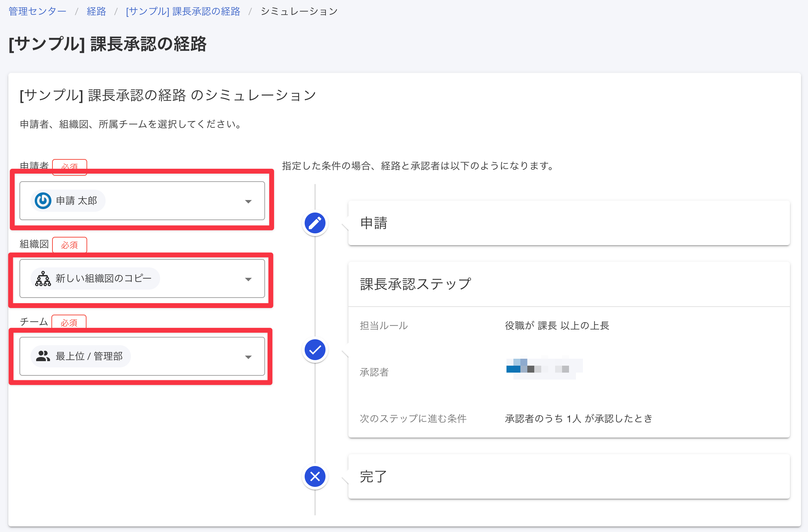808x532 pixels.
Task: Select the 申請 太郎 applicant chip
Action: point(68,201)
